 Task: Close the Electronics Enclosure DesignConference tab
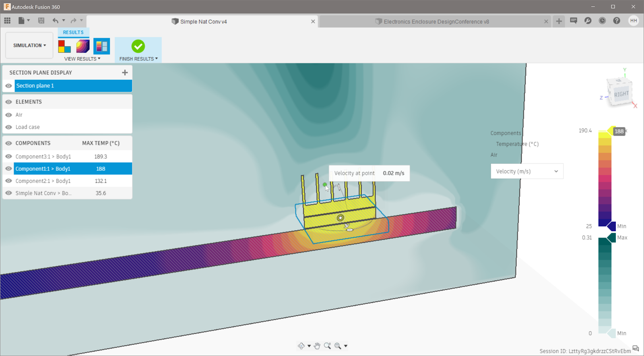tap(546, 21)
